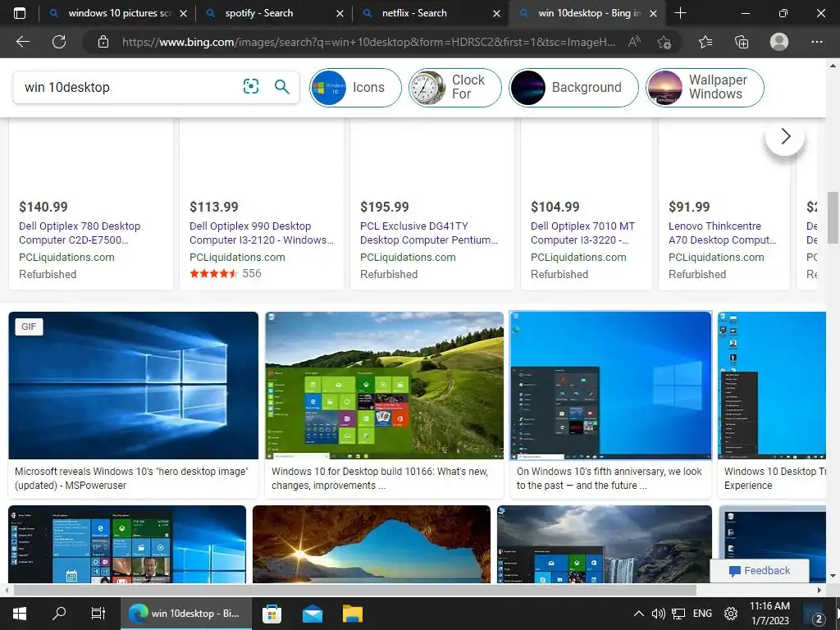Open Lenovo Thinkcentre A70 Desktop listing
The width and height of the screenshot is (840, 630).
[x=722, y=233]
